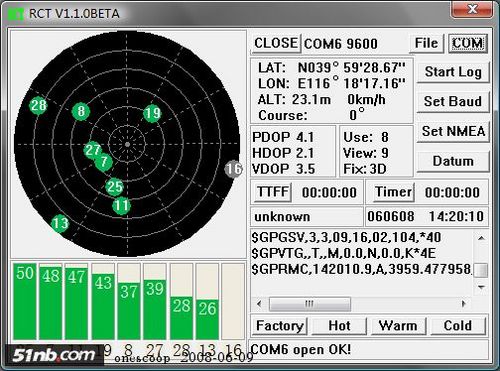This screenshot has width=500, height=371.
Task: Click the CLOSE port button
Action: [x=276, y=43]
